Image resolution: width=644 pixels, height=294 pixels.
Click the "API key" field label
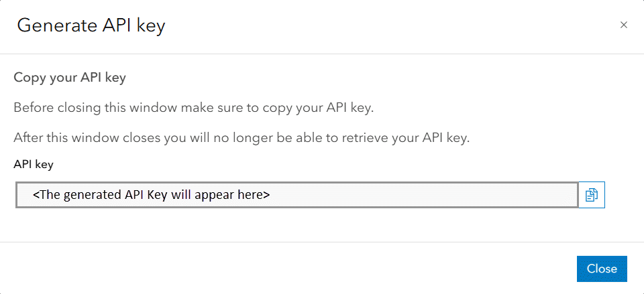[x=34, y=164]
